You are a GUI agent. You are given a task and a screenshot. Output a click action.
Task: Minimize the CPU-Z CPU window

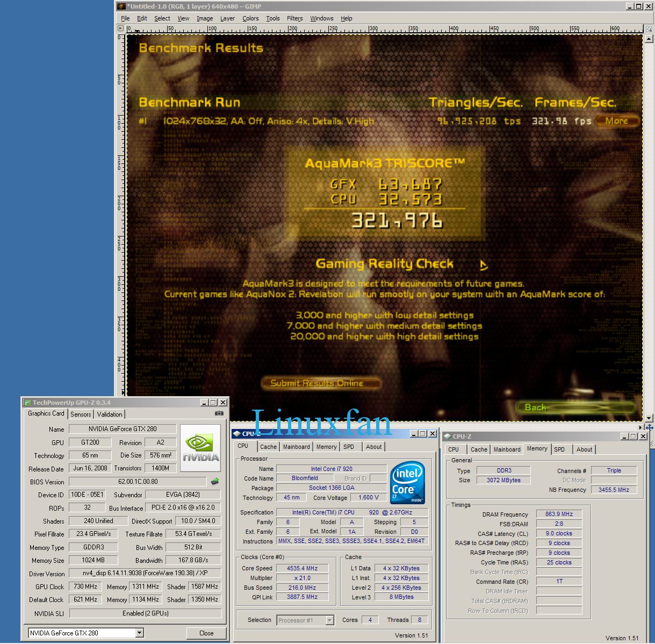414,434
